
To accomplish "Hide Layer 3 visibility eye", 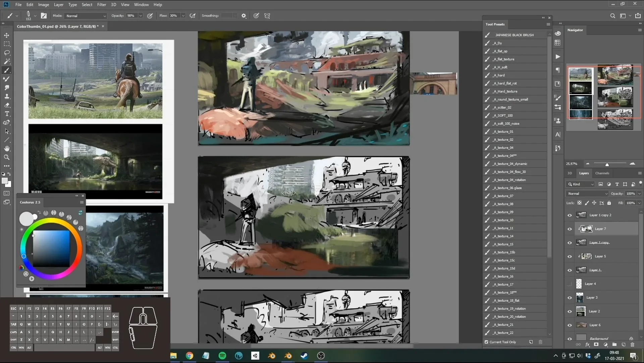I will pyautogui.click(x=570, y=298).
